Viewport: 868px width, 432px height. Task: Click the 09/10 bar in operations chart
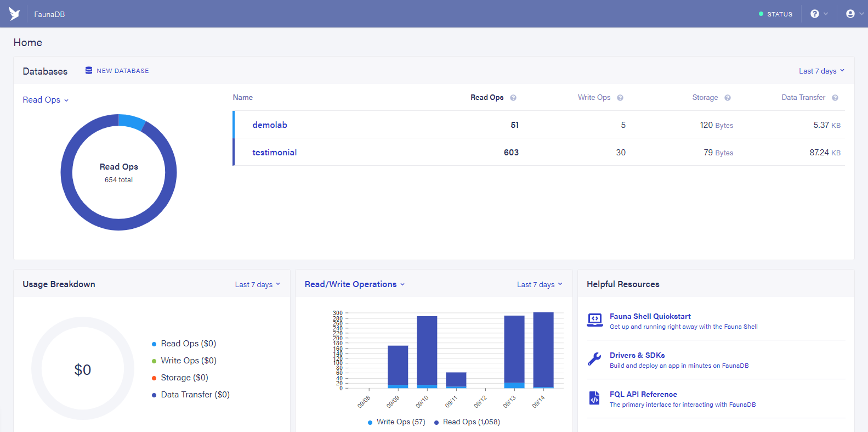click(x=427, y=352)
